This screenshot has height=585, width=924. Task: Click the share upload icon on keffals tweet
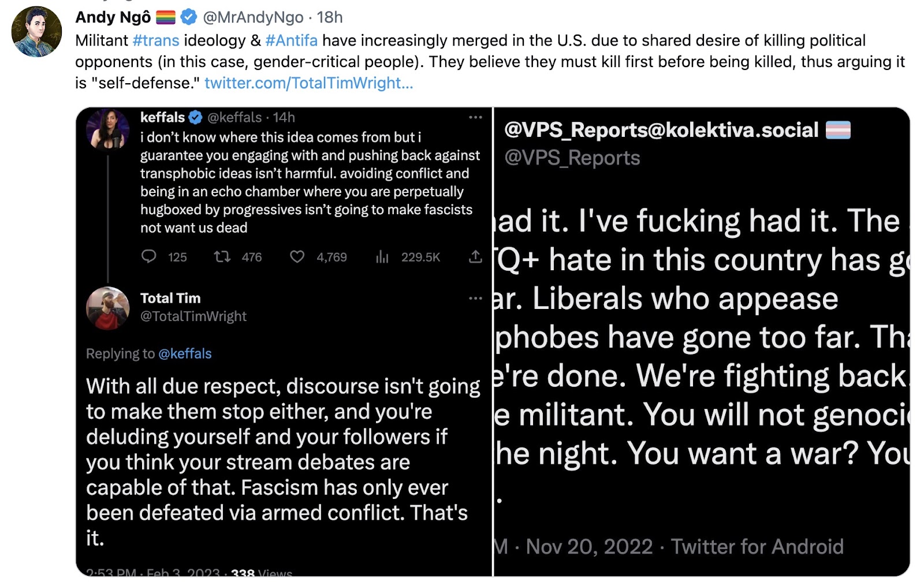point(475,256)
